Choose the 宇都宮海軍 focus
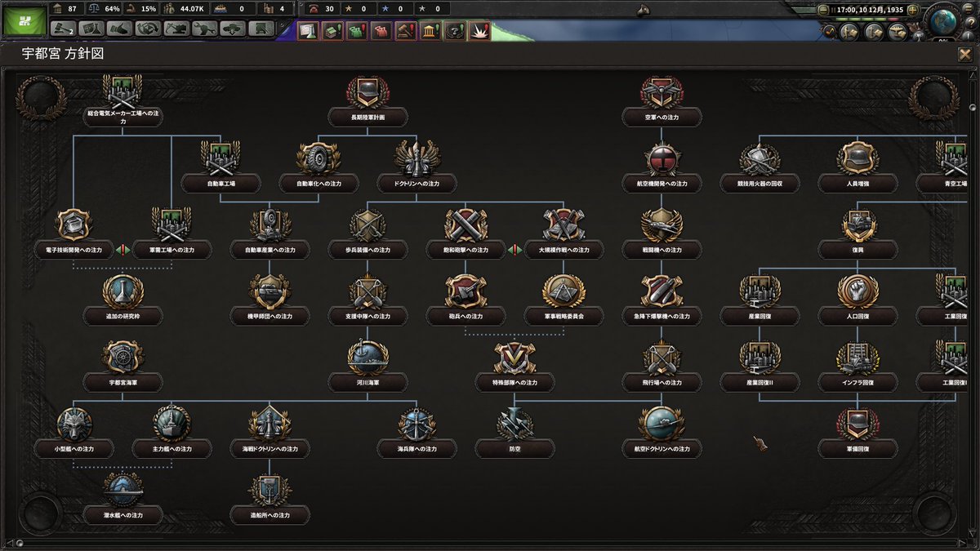Image resolution: width=980 pixels, height=551 pixels. pos(122,365)
